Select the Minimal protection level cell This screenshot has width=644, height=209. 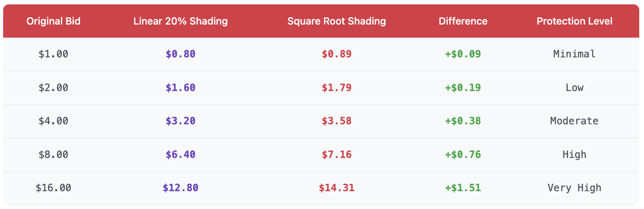click(574, 54)
